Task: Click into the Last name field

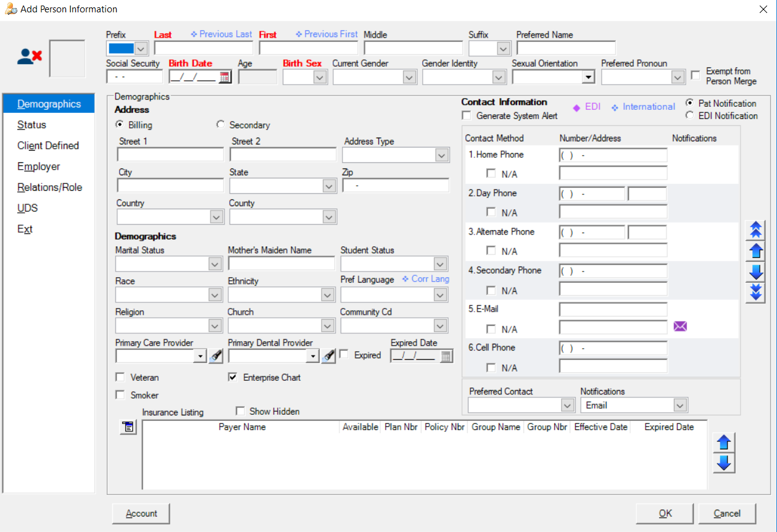Action: pos(204,48)
